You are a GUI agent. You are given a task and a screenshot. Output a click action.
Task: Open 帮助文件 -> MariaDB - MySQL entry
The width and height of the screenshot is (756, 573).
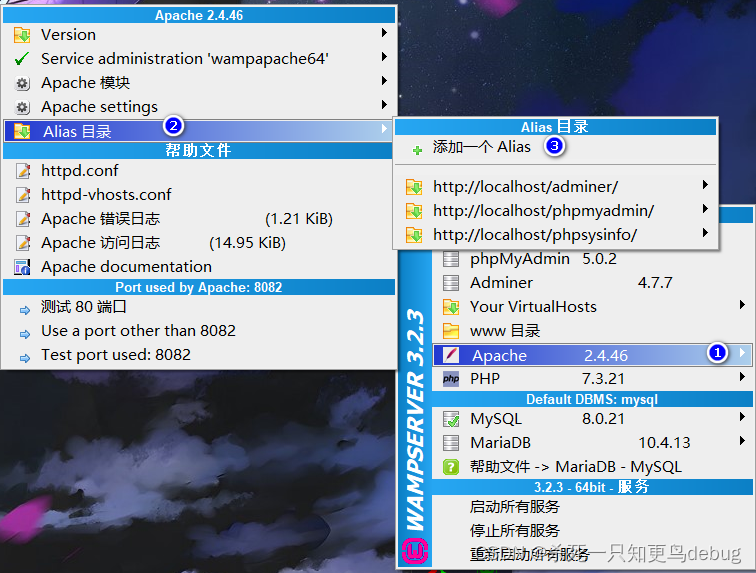(x=592, y=467)
